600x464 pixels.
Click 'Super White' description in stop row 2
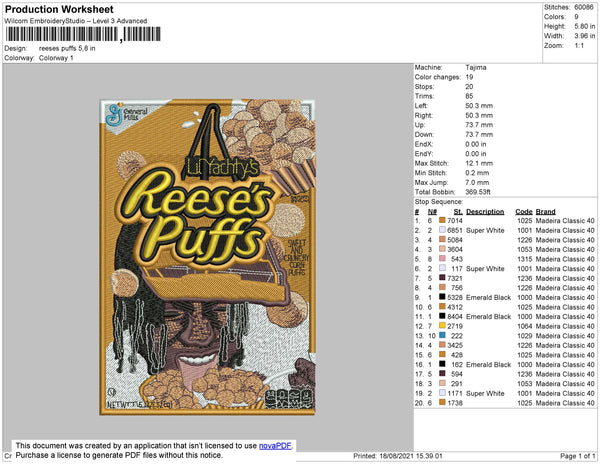coord(485,230)
